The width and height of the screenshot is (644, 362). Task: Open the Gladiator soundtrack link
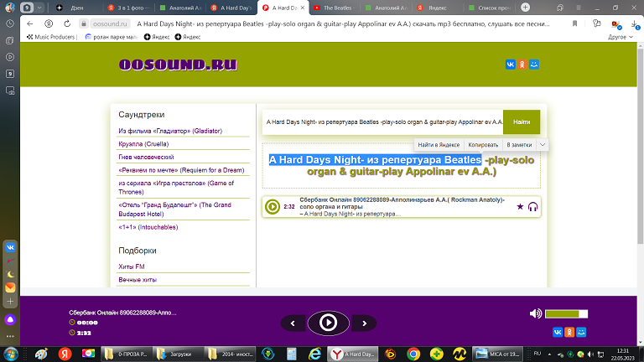[x=170, y=131]
